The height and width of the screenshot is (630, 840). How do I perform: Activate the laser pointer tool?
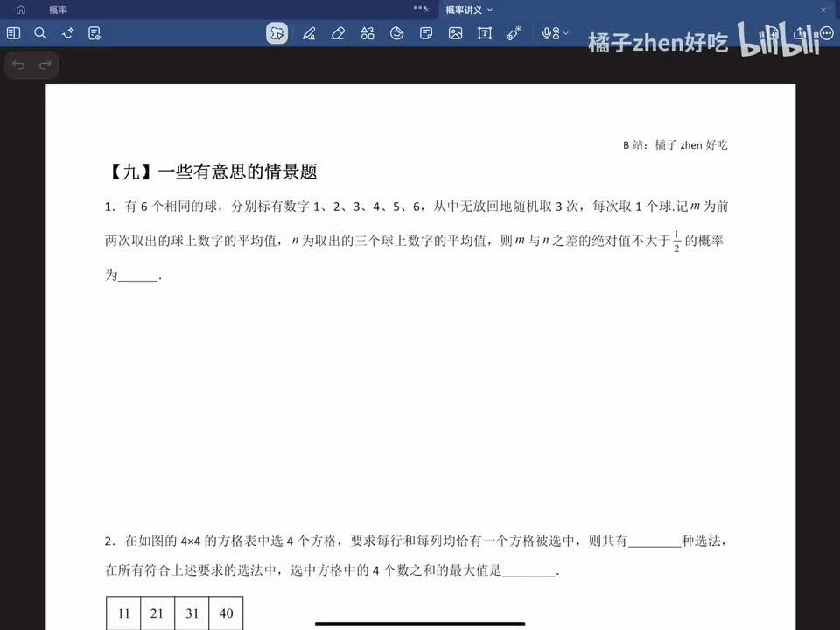[514, 33]
